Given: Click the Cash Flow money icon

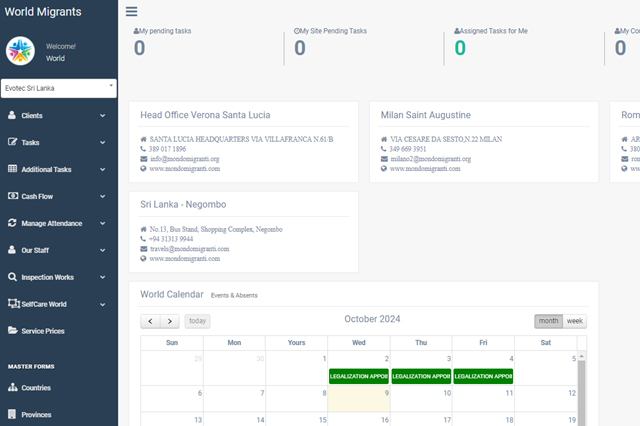Looking at the screenshot, I should click(x=12, y=196).
